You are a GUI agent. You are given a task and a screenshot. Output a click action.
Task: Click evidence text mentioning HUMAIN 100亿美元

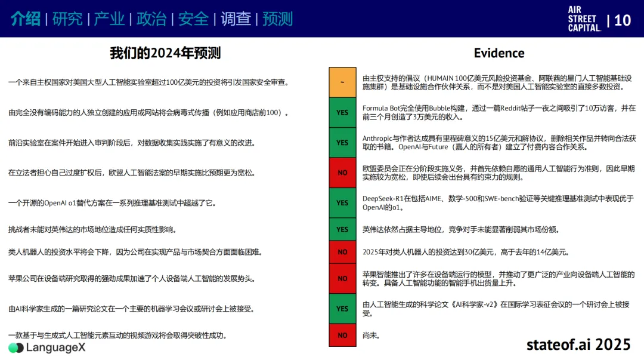(x=497, y=82)
